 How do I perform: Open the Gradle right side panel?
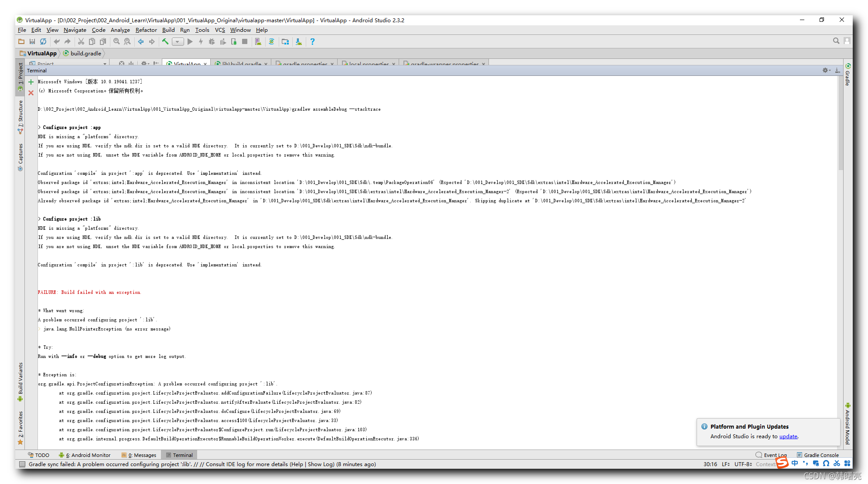847,74
